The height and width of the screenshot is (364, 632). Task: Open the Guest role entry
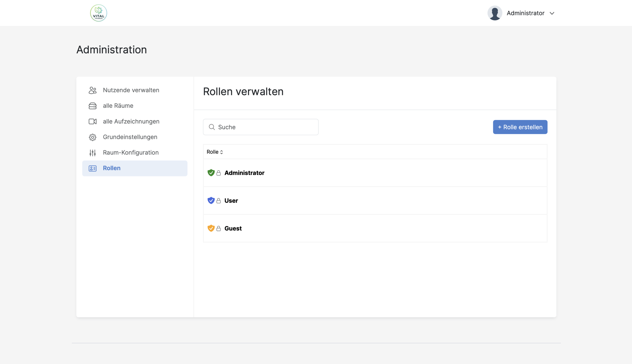pos(233,228)
